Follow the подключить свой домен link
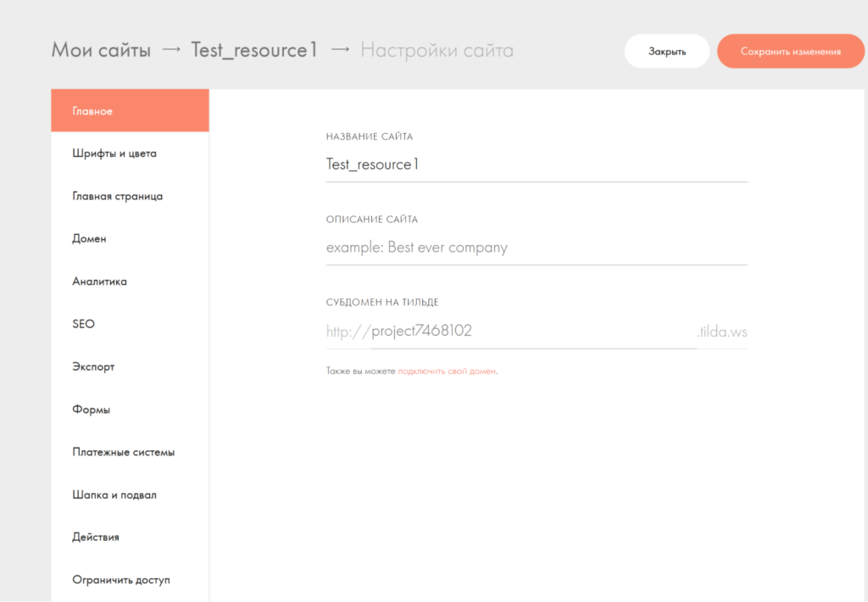Viewport: 868px width, 602px height. tap(446, 371)
